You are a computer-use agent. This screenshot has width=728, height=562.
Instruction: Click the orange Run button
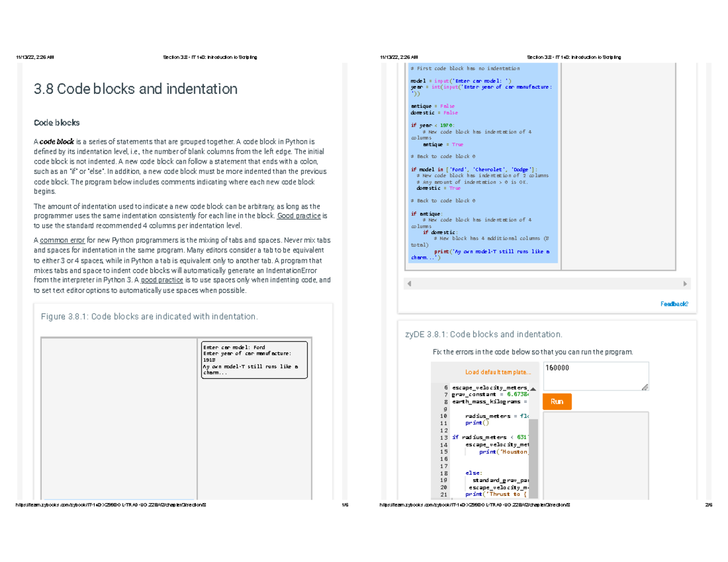click(556, 401)
